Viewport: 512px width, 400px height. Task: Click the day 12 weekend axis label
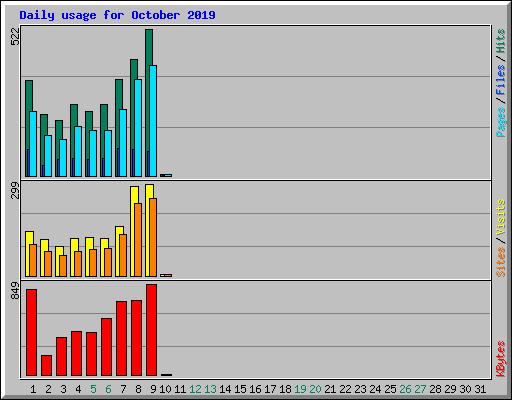pos(195,389)
